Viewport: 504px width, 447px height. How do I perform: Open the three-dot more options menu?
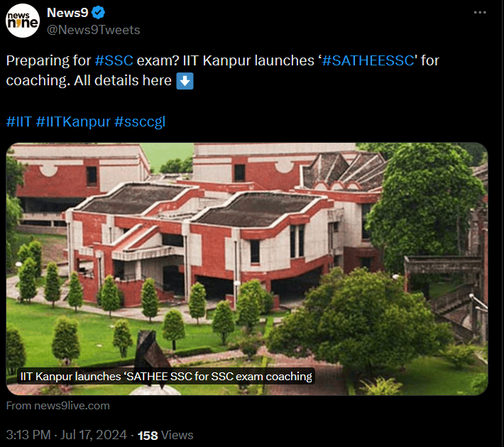pyautogui.click(x=480, y=12)
